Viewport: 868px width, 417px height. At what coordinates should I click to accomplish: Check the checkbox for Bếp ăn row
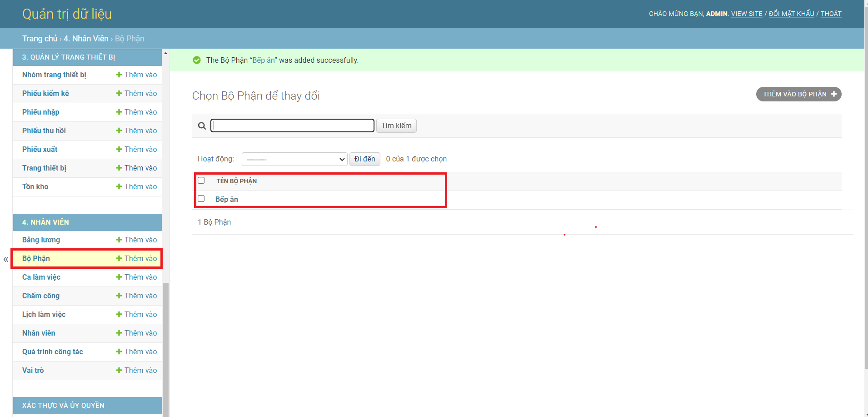click(201, 198)
